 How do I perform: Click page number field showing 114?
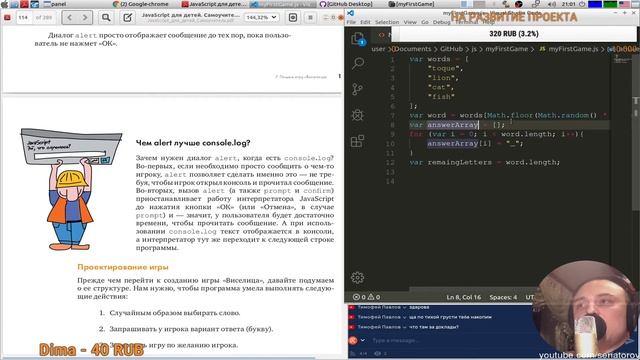[x=23, y=18]
